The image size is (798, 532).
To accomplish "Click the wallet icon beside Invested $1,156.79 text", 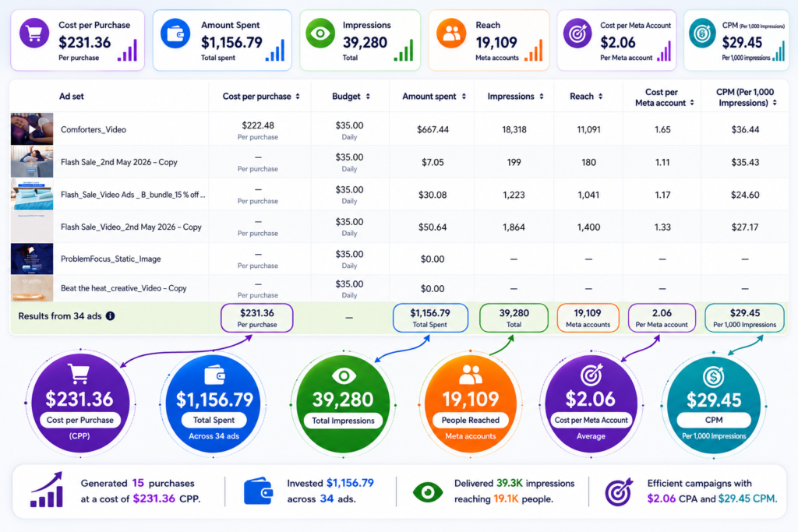I will pyautogui.click(x=259, y=491).
